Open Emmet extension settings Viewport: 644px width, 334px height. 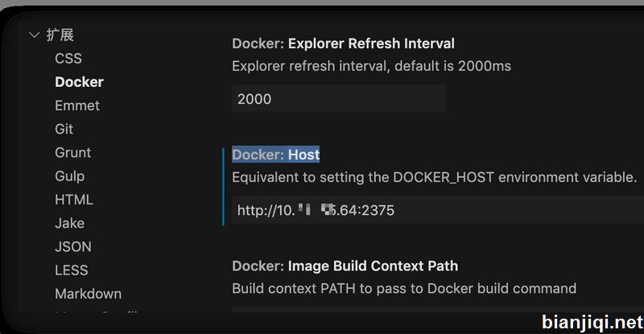[x=77, y=105]
